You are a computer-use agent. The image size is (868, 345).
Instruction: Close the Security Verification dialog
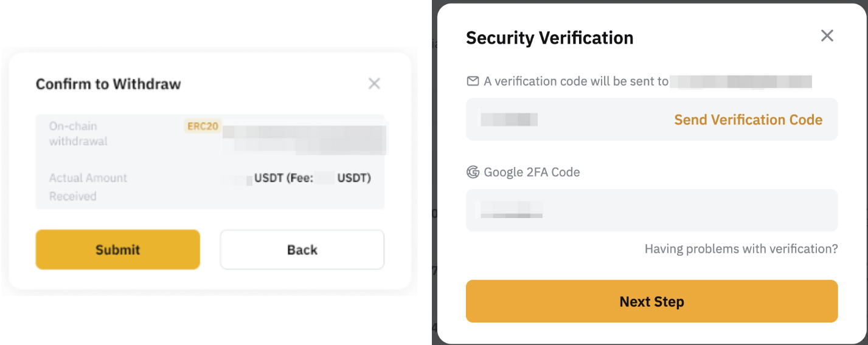click(827, 36)
